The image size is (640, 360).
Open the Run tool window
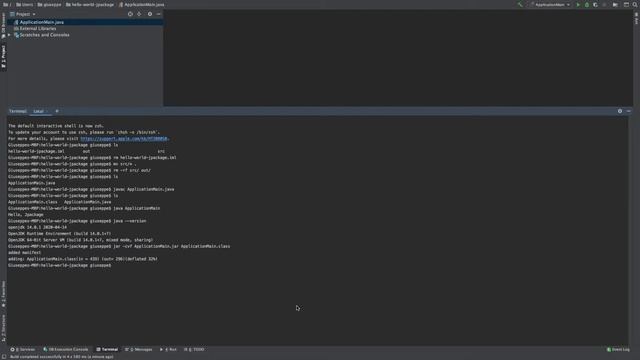pos(168,349)
